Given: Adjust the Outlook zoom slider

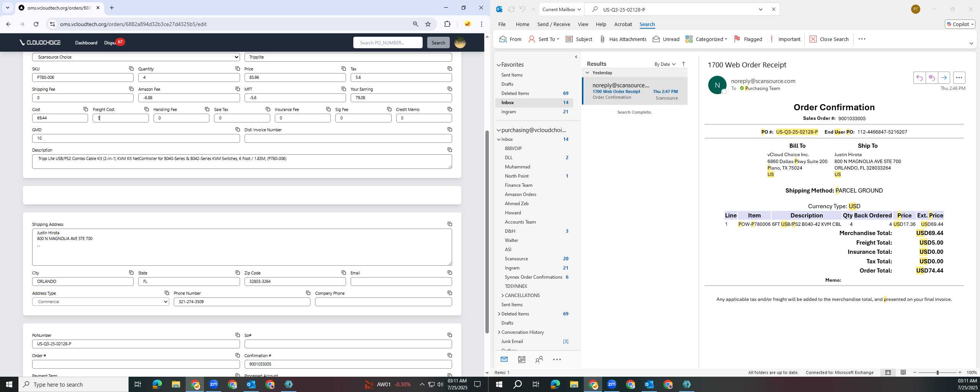Looking at the screenshot, I should (x=937, y=372).
